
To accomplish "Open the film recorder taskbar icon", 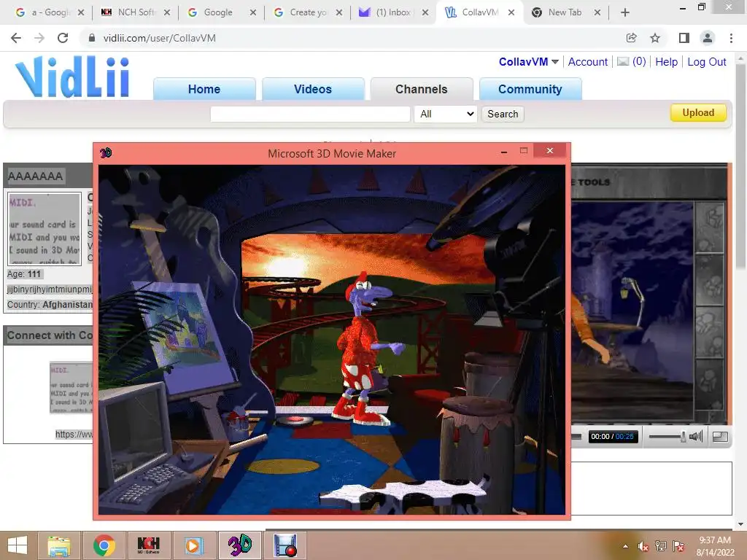I will point(285,545).
